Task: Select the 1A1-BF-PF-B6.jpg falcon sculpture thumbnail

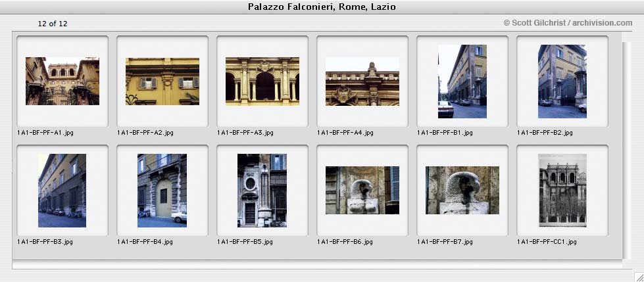Action: coord(362,190)
